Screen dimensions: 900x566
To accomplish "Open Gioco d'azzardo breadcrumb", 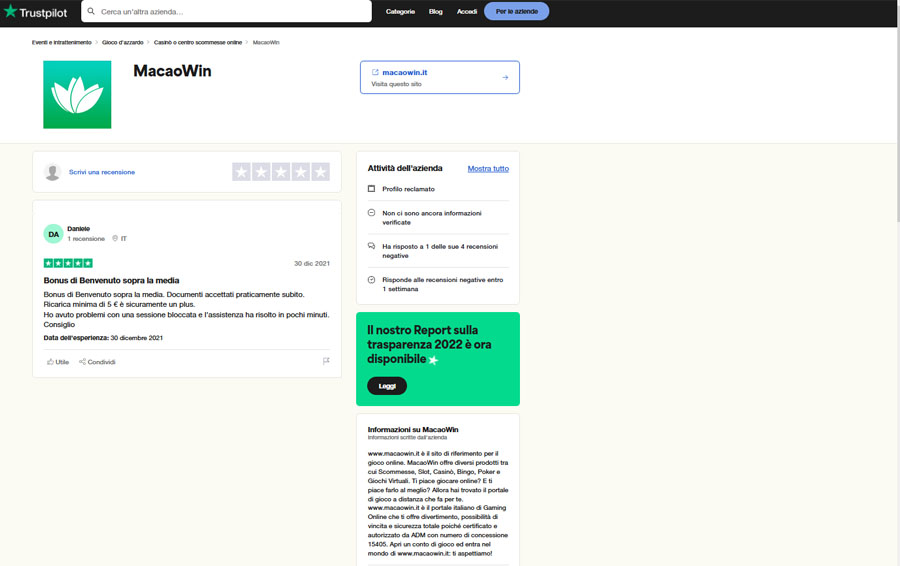I will tap(123, 42).
